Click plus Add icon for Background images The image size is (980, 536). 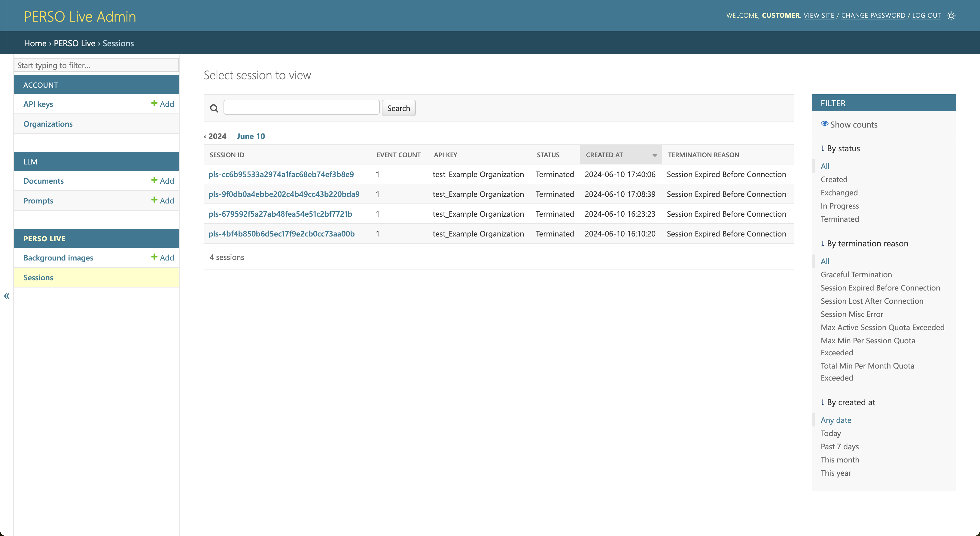[x=154, y=257]
